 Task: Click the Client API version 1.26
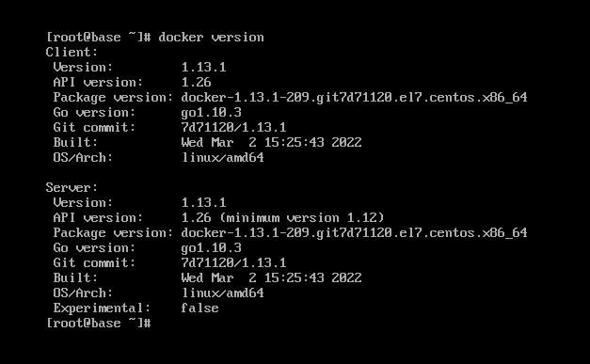(x=196, y=83)
